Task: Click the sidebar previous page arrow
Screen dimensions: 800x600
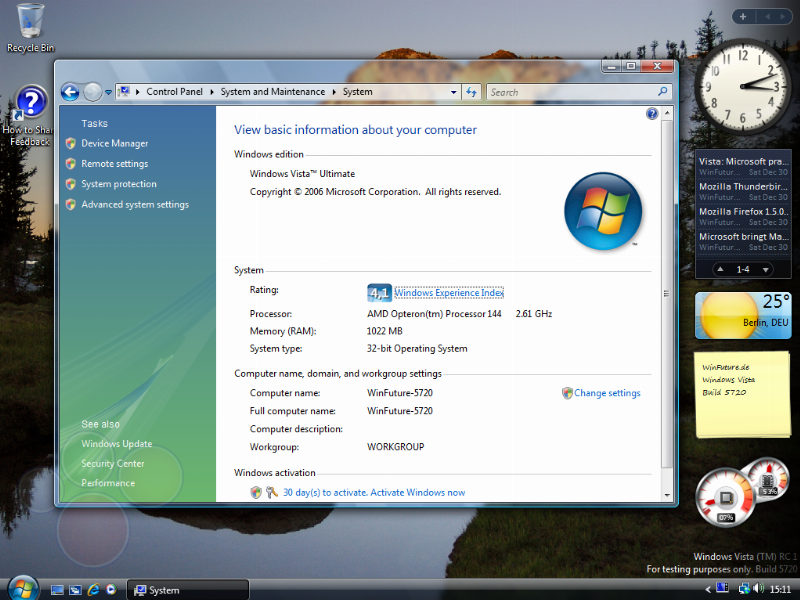Action: pyautogui.click(x=767, y=17)
